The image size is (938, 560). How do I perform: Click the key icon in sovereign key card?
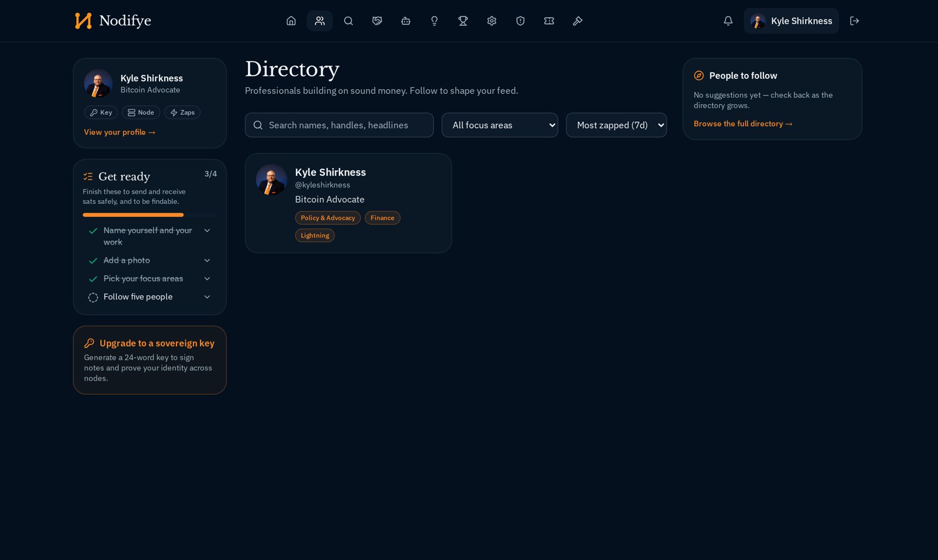coord(89,343)
